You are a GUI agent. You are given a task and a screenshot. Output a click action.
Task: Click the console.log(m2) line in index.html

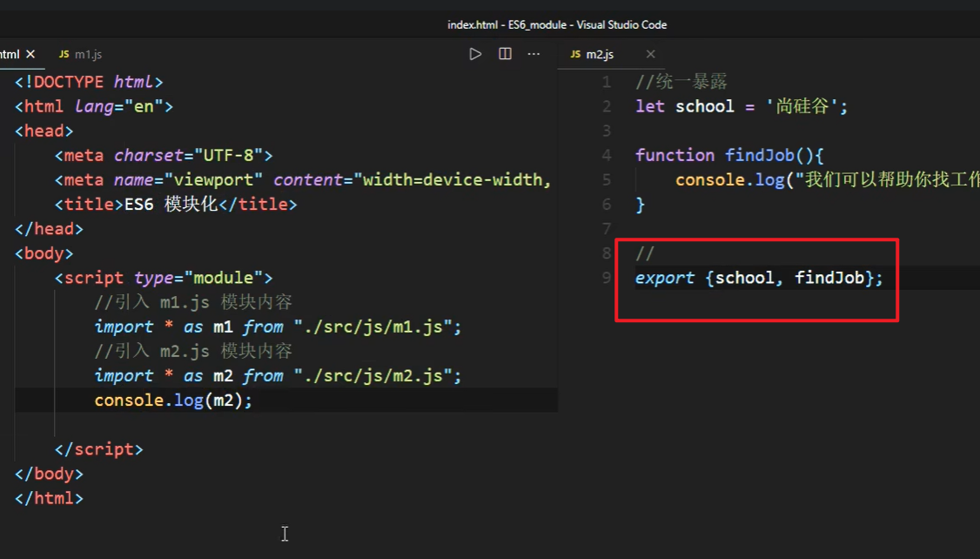coord(173,401)
